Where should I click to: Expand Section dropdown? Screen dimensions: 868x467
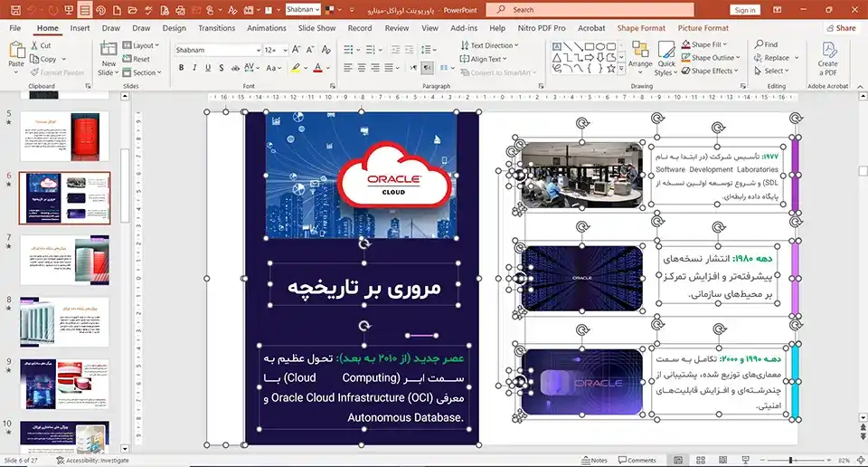(x=142, y=72)
